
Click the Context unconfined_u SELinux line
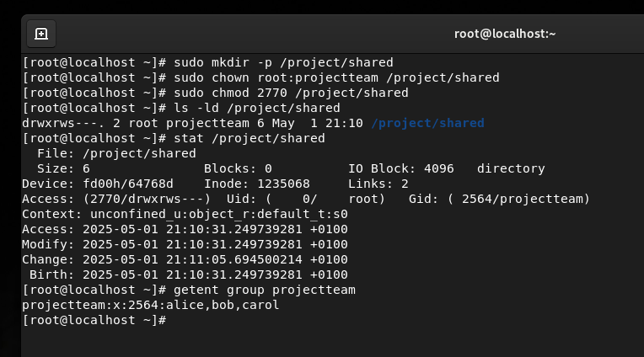(x=185, y=214)
